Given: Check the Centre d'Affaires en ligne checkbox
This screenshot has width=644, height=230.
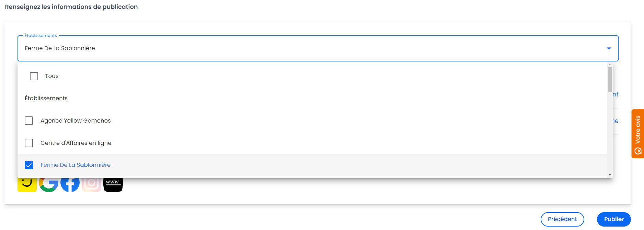Looking at the screenshot, I should coord(29,143).
